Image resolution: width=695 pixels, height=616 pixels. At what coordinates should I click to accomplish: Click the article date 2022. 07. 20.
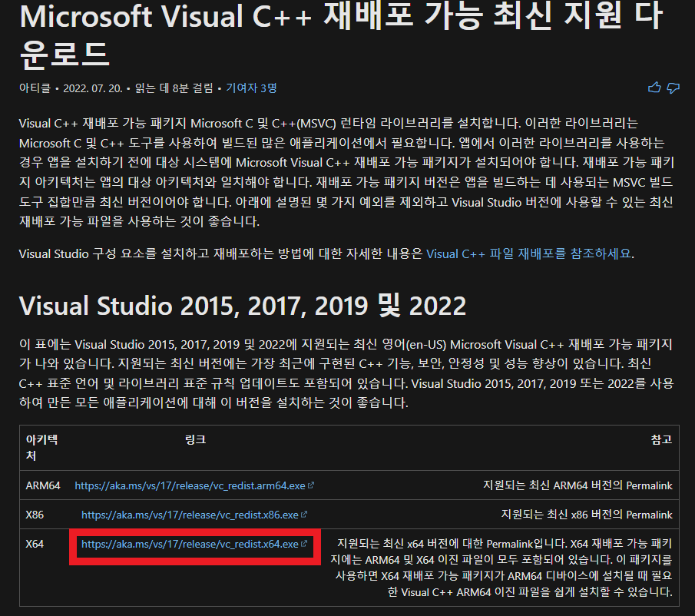pos(93,88)
